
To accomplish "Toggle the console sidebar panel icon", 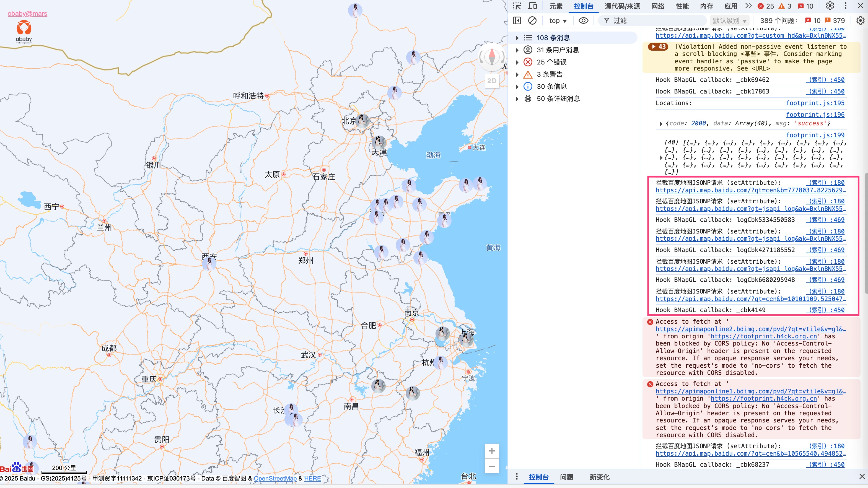I will (517, 20).
